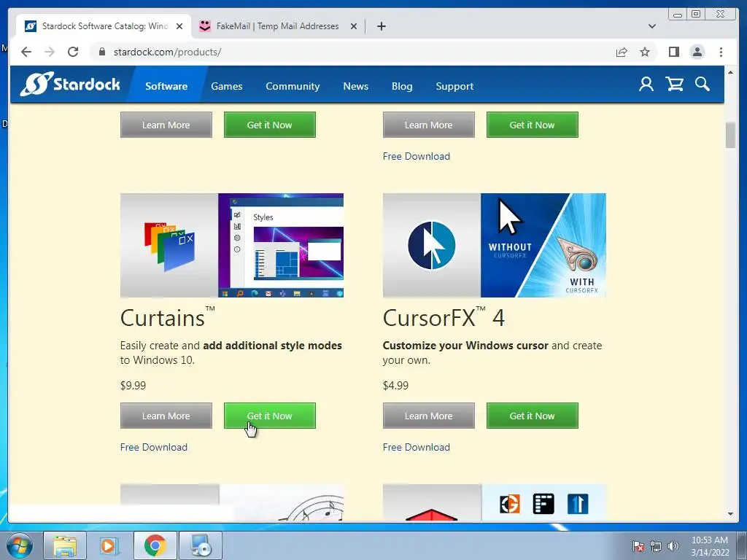
Task: Click the Curtains product title
Action: 167,318
